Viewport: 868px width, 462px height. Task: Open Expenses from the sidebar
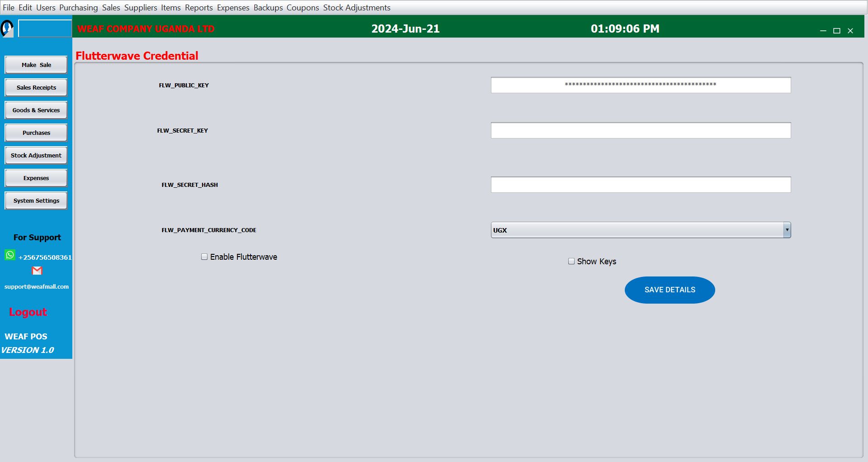coord(36,178)
